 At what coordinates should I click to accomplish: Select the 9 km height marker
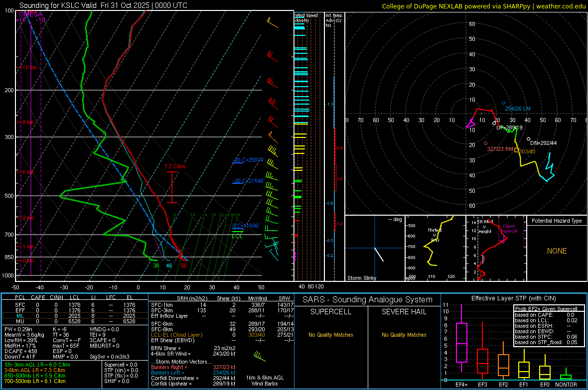pos(27,122)
